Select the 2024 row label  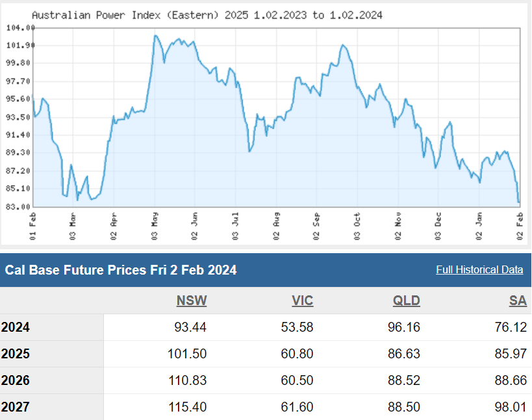[x=16, y=327]
